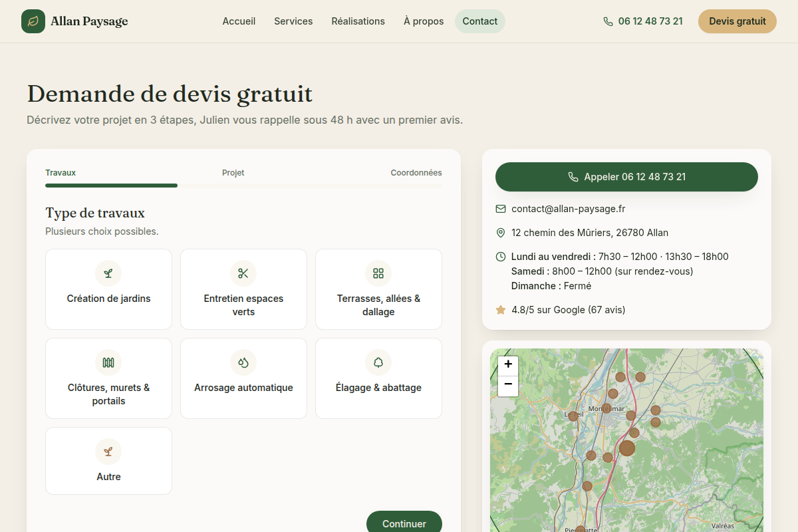This screenshot has height=532, width=798.
Task: Click the sprout icon in the Autre card
Action: [108, 452]
